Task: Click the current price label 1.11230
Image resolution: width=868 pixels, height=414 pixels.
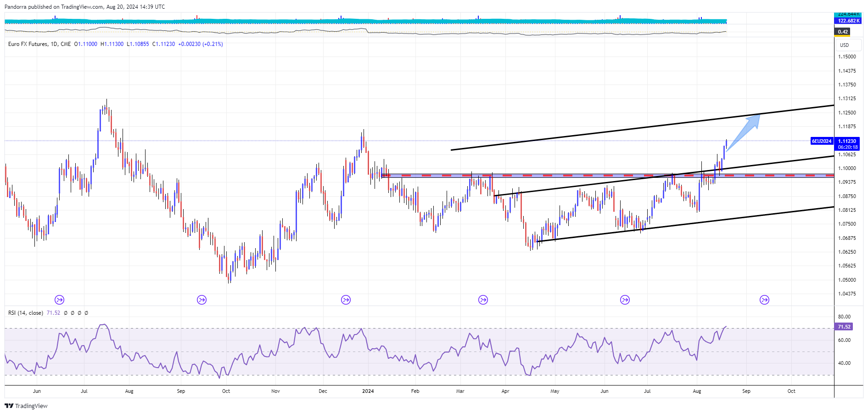Action: coord(847,141)
